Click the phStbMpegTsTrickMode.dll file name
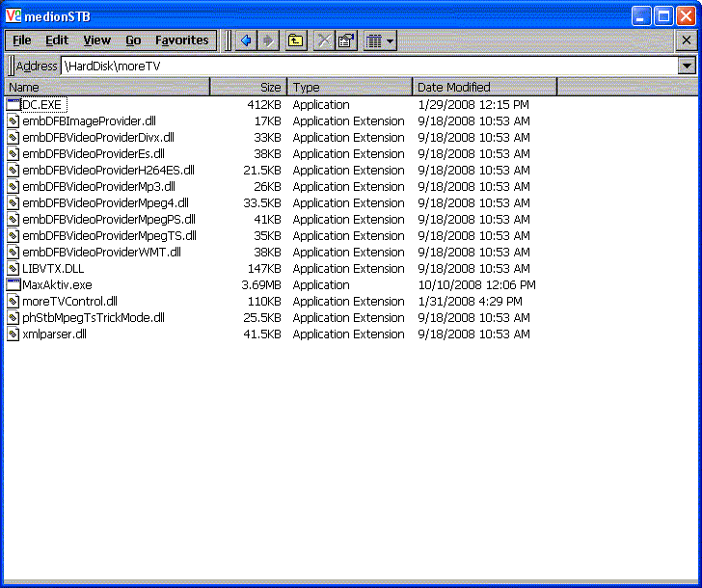Viewport: 702px width, 588px height. 94,318
